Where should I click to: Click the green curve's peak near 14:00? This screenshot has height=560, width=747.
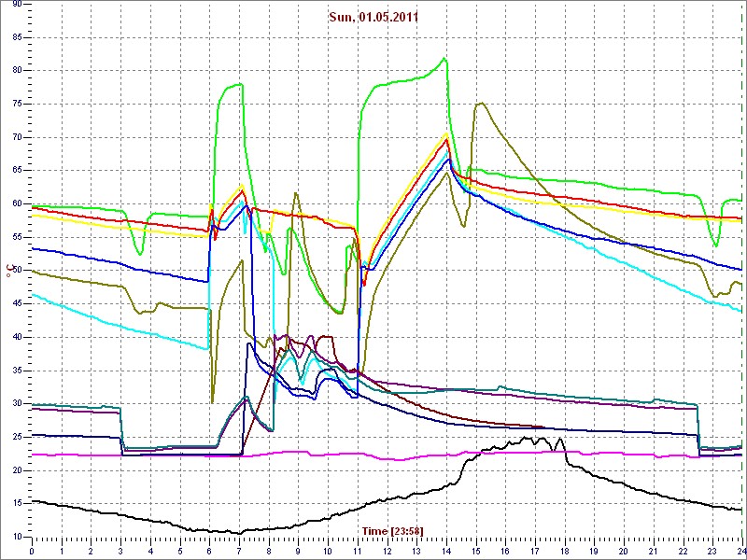click(x=444, y=58)
